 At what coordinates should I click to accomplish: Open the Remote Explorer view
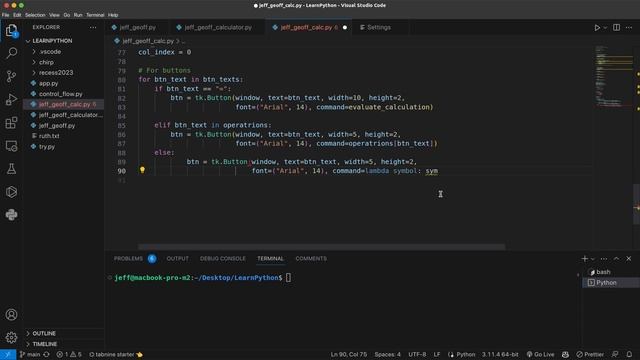point(11,146)
